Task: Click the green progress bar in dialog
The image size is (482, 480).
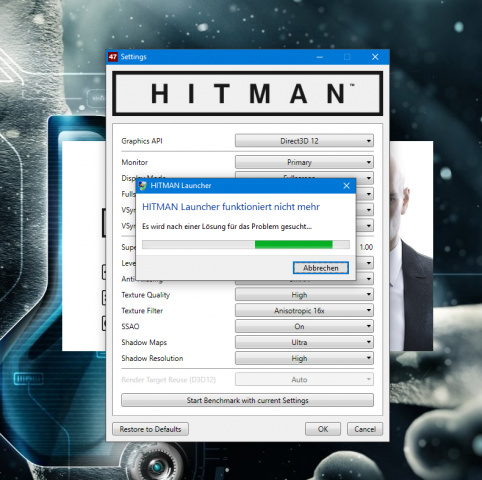Action: pos(246,245)
